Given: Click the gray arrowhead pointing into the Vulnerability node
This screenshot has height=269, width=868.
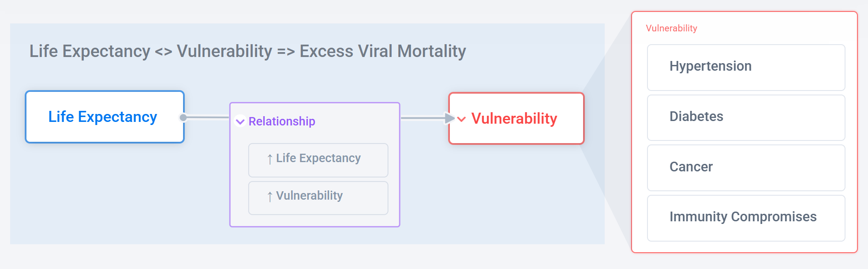Looking at the screenshot, I should (x=449, y=118).
